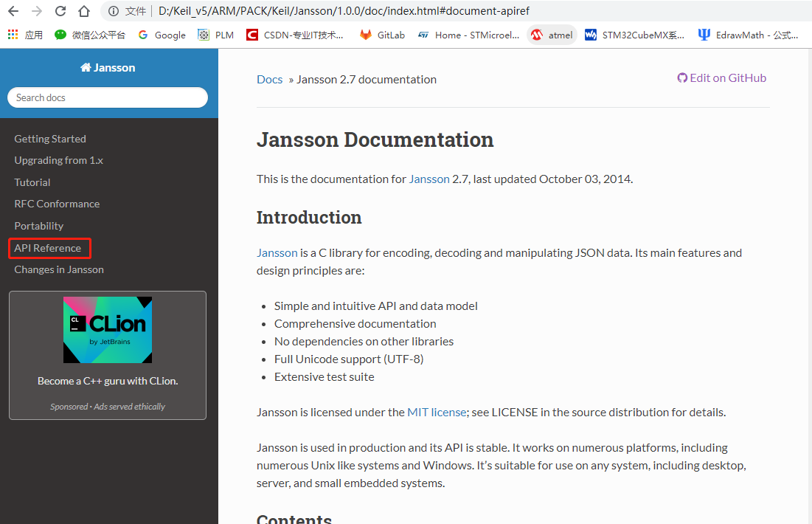Open the GitLab bookmark
This screenshot has width=812, height=524.
point(381,34)
